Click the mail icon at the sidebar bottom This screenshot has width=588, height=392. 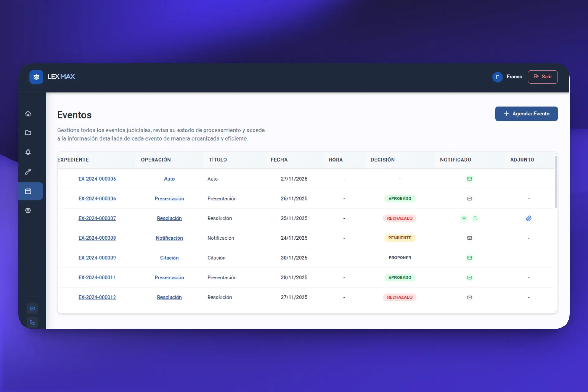click(x=32, y=308)
